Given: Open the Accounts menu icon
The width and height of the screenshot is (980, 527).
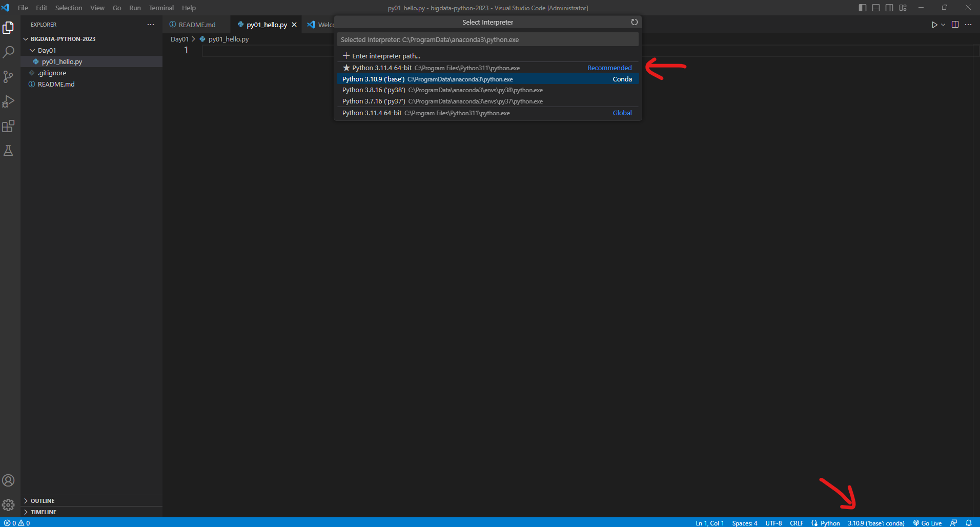Looking at the screenshot, I should 8,480.
